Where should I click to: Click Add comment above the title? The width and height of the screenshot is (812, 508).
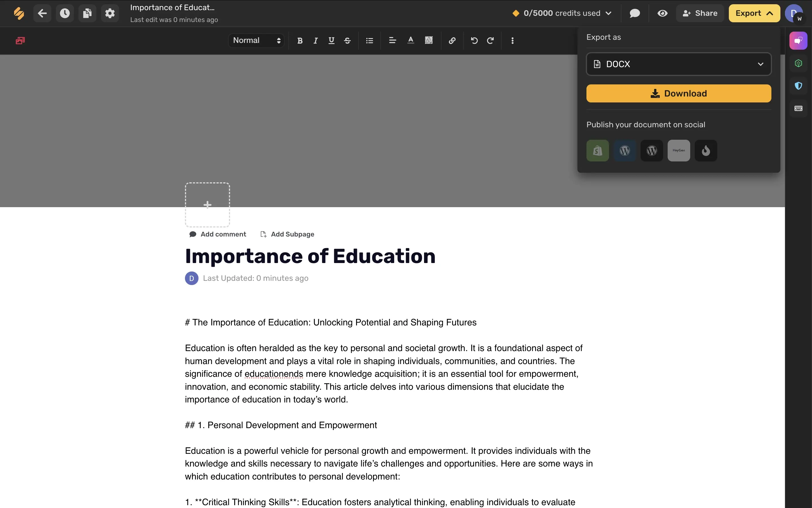[217, 234]
